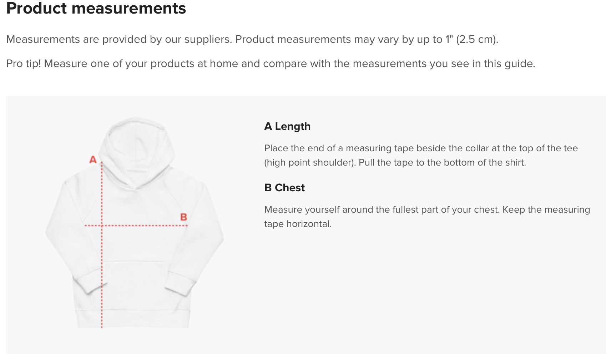The height and width of the screenshot is (364, 606).
Task: Click the intersection of dotted lines
Action: pyautogui.click(x=102, y=226)
